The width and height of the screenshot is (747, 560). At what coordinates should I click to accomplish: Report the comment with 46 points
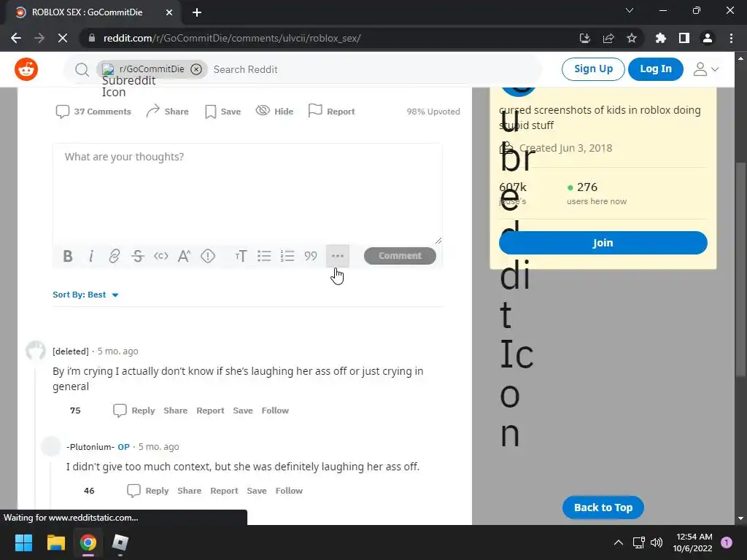pyautogui.click(x=224, y=491)
